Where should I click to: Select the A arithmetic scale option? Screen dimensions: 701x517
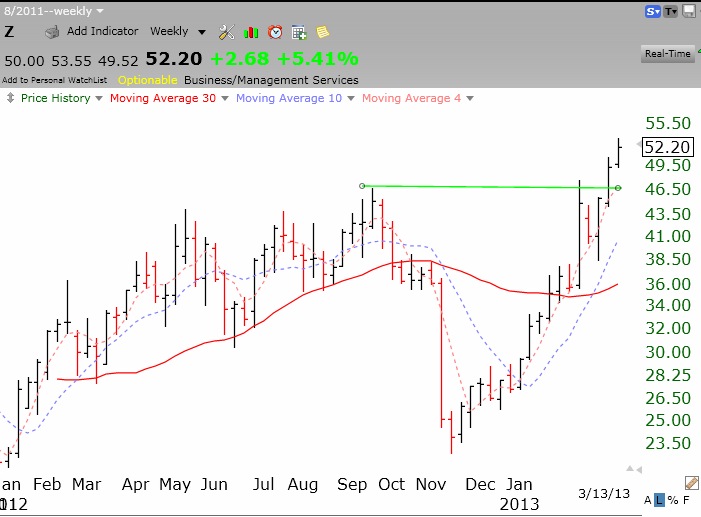pos(647,500)
